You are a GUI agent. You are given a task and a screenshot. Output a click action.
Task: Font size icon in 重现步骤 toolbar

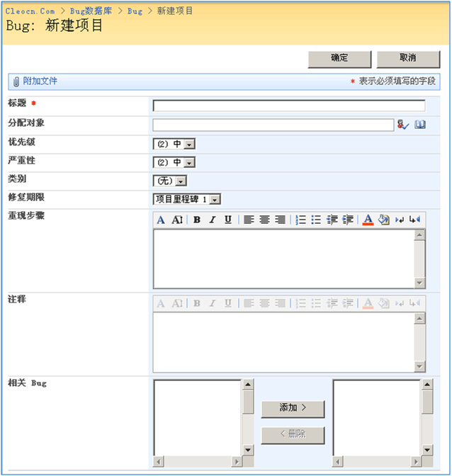click(177, 220)
